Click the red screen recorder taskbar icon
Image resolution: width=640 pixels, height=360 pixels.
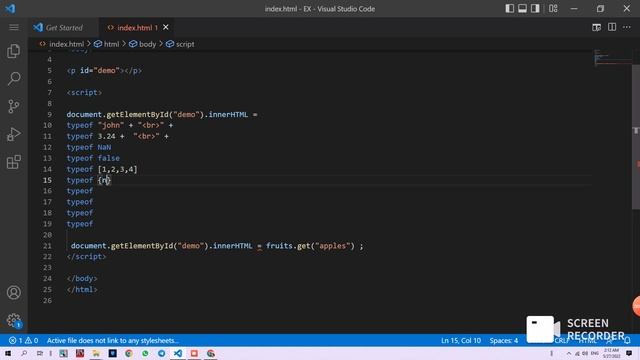194,353
